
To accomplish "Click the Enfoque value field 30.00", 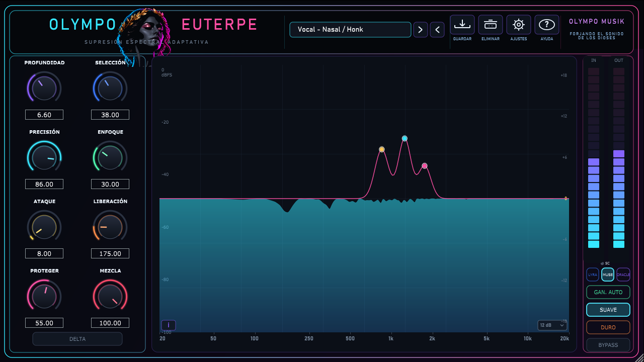I will [110, 184].
